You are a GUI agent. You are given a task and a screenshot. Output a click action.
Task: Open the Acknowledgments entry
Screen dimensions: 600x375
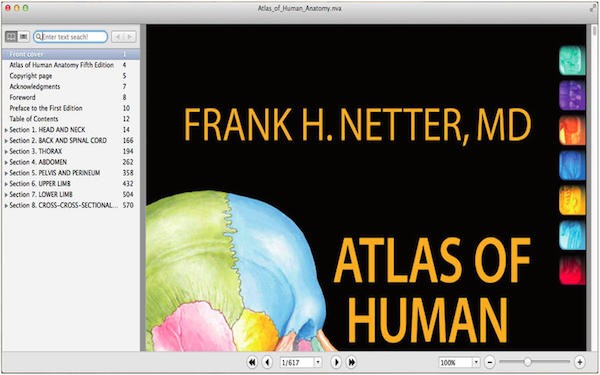click(x=35, y=86)
